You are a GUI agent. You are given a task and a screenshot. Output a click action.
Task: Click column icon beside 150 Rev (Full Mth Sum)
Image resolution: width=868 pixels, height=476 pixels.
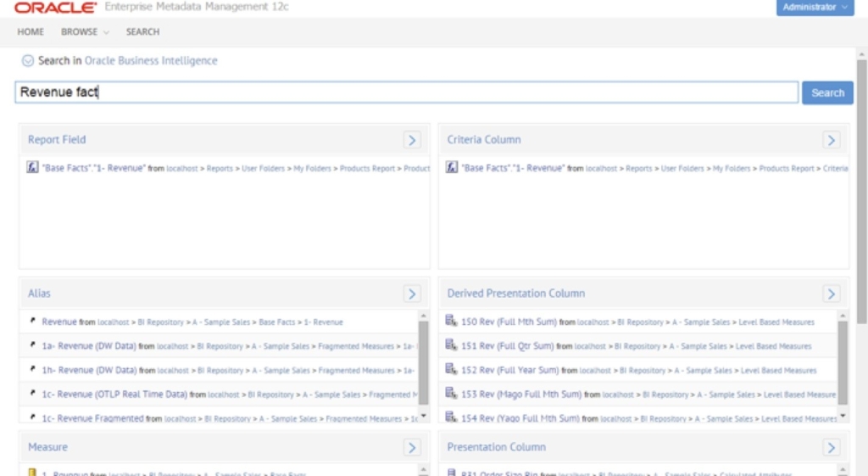tap(451, 320)
